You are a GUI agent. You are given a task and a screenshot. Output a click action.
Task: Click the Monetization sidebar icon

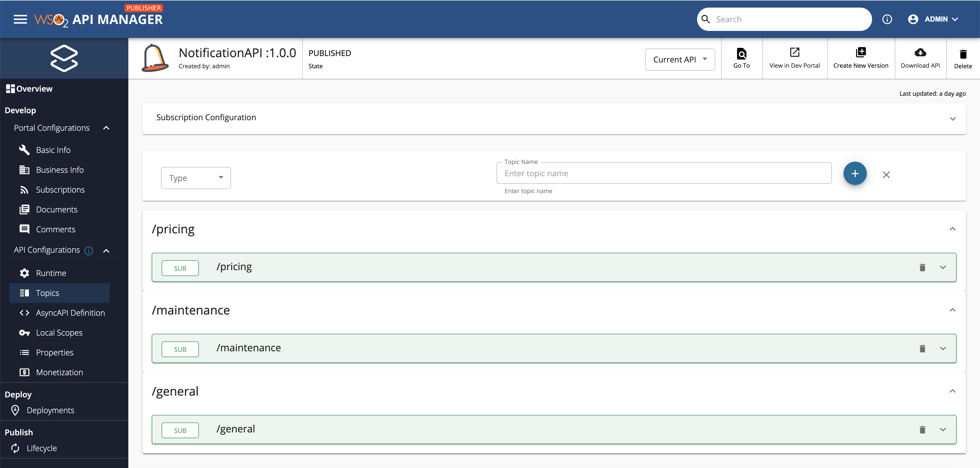24,372
